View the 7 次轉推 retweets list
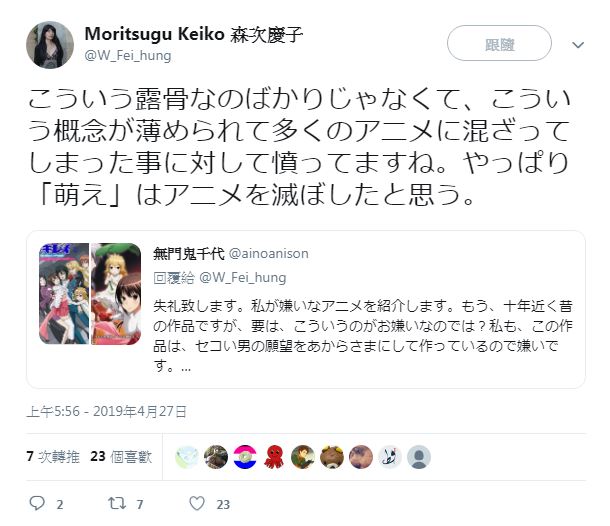This screenshot has width=610, height=526. [x=53, y=456]
